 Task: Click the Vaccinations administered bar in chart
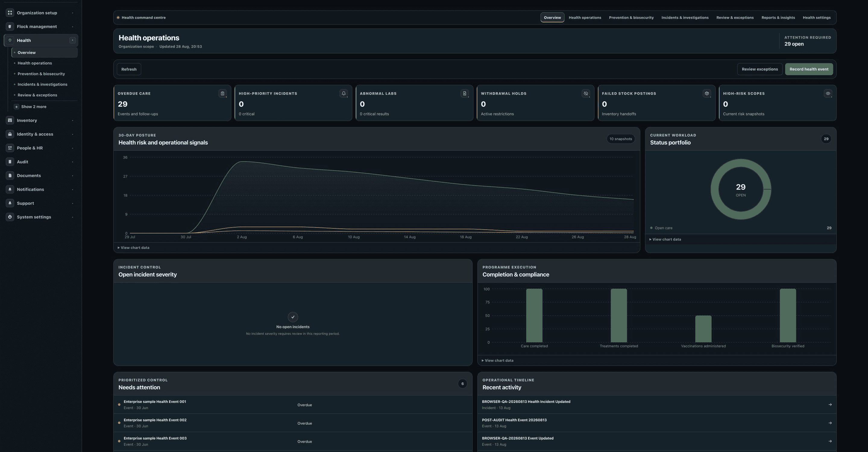703,329
